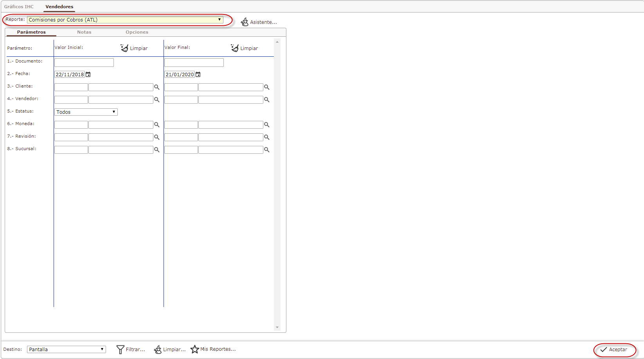Click the '8.- Sucursal:' parameter label

tap(22, 149)
